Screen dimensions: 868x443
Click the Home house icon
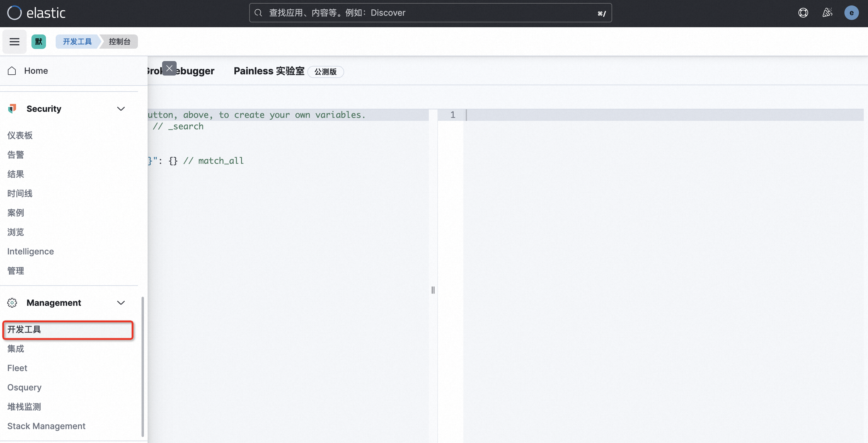(x=12, y=71)
